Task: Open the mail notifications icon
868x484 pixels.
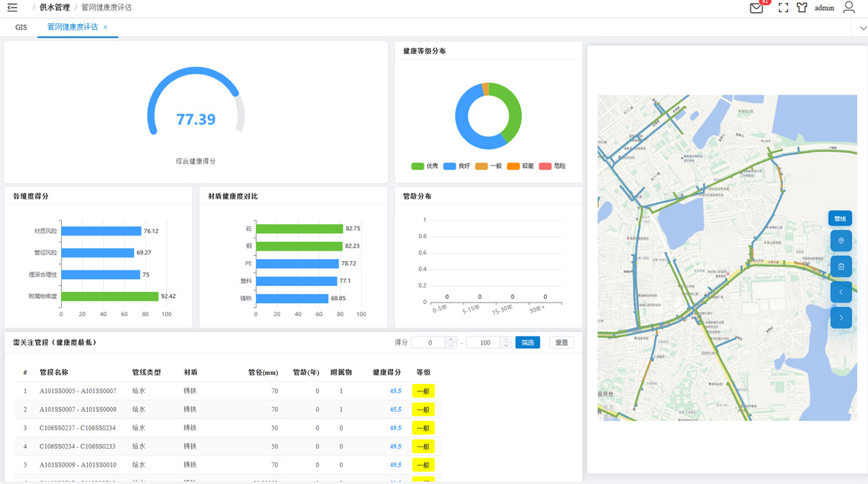Action: 756,8
